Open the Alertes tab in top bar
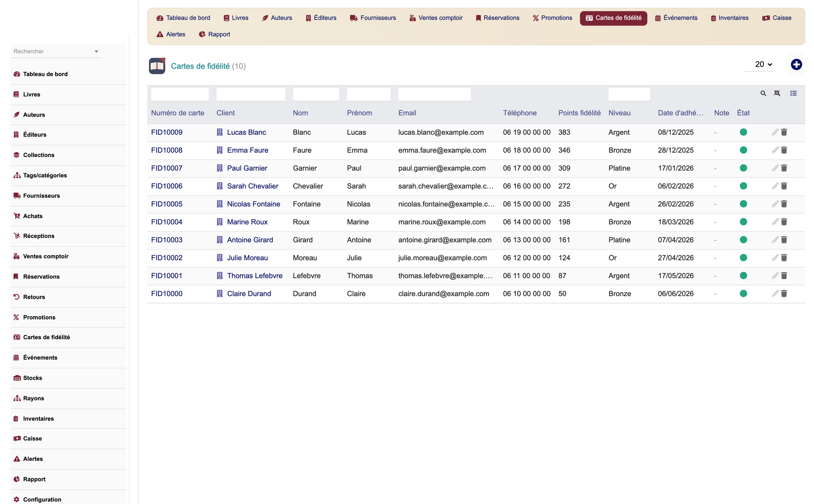Screen dimensions: 814x504 point(171,34)
